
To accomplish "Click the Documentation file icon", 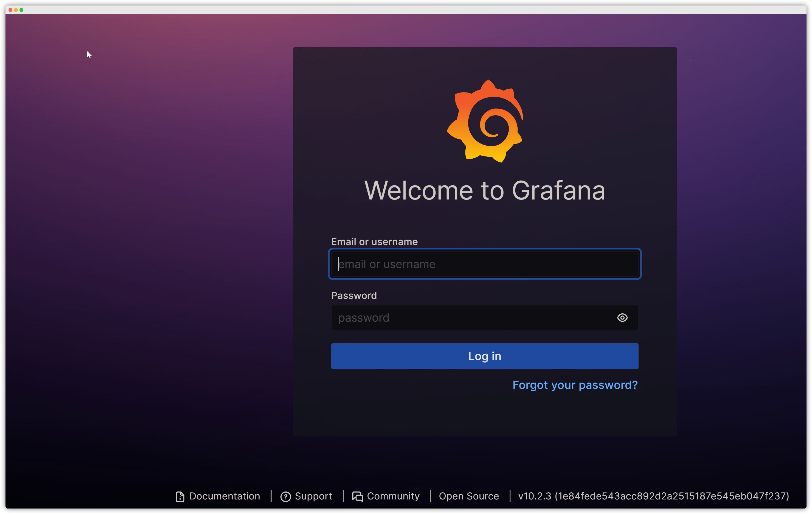I will [180, 496].
